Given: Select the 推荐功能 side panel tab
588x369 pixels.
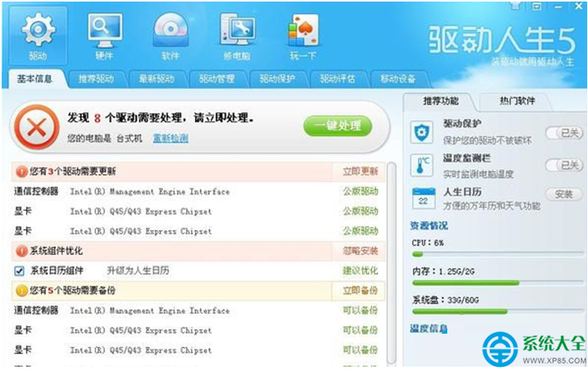Looking at the screenshot, I should coord(440,101).
